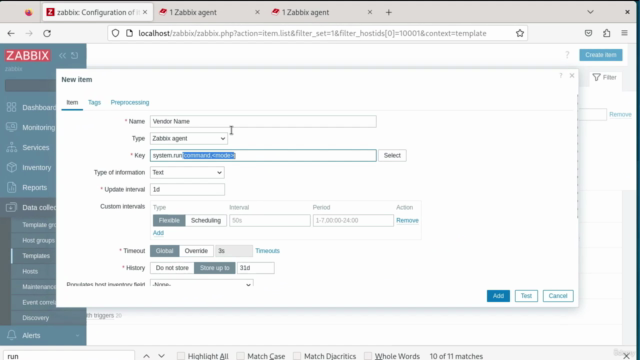The width and height of the screenshot is (640, 360).
Task: Click the Data collection icon
Action: point(11,207)
